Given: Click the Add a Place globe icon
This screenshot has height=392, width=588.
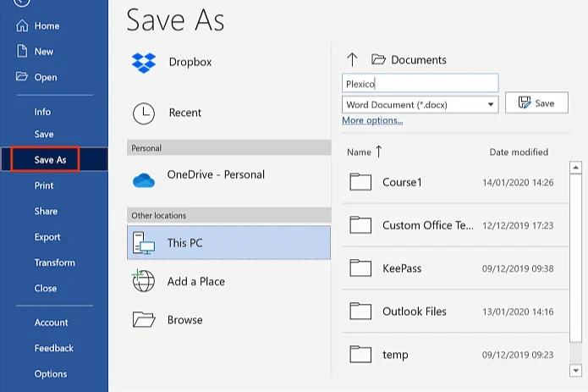Looking at the screenshot, I should pos(143,280).
